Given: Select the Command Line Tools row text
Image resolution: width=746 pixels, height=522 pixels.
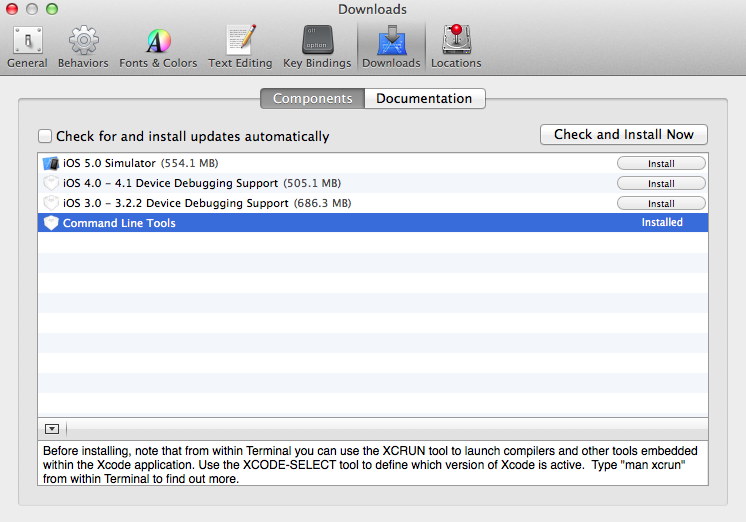Looking at the screenshot, I should 119,223.
